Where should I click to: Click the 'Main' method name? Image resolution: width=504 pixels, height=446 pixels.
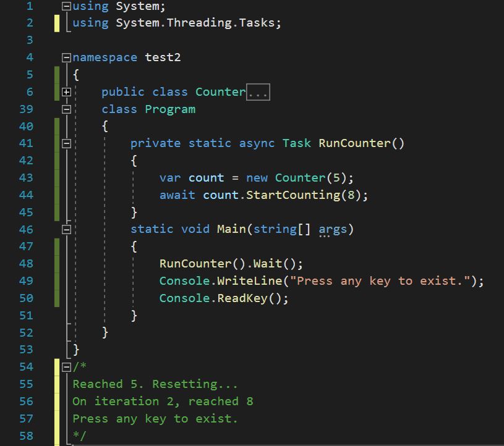[231, 229]
